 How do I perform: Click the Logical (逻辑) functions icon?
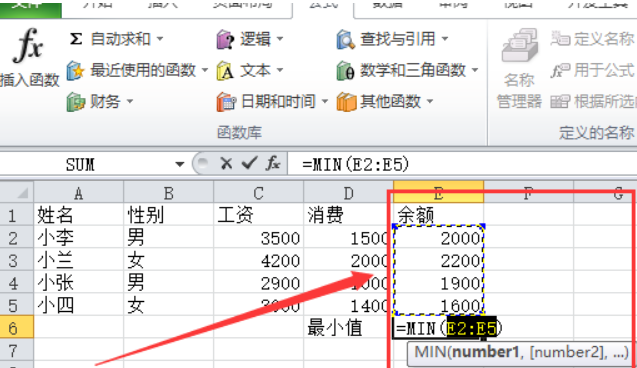225,39
